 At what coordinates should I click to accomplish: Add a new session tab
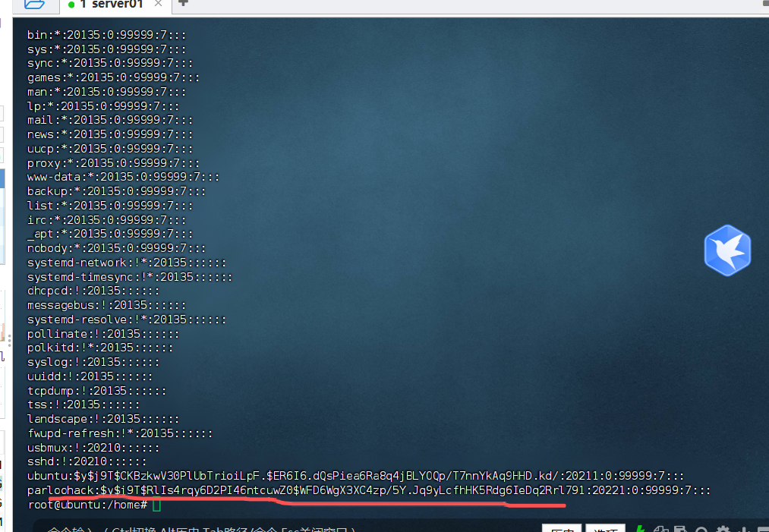[x=183, y=4]
